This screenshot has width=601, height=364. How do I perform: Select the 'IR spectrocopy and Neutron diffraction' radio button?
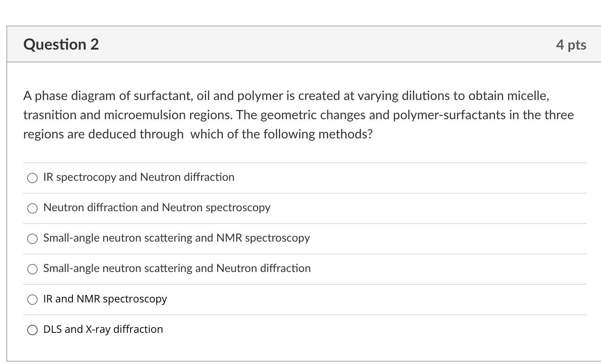[x=32, y=178]
